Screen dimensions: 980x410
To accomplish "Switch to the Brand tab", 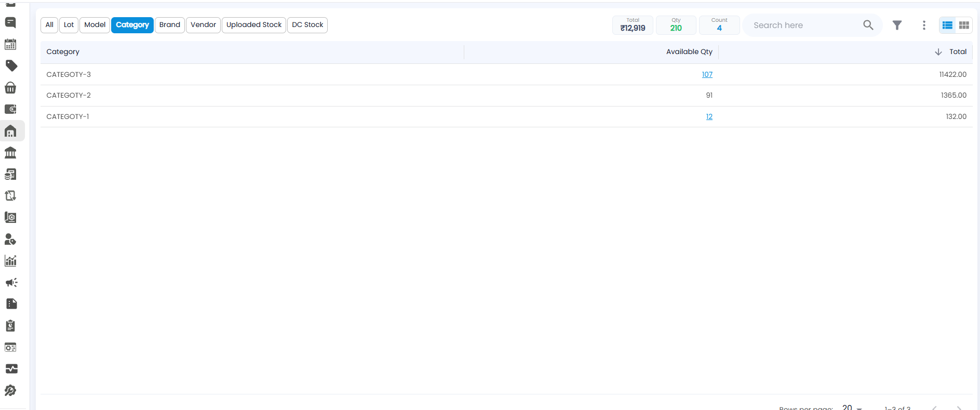I will 170,25.
